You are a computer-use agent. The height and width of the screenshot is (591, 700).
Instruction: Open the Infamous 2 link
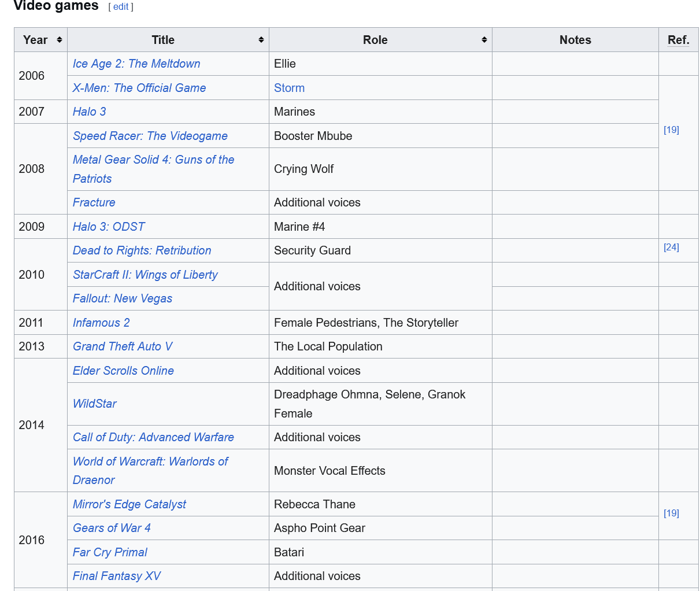[101, 323]
